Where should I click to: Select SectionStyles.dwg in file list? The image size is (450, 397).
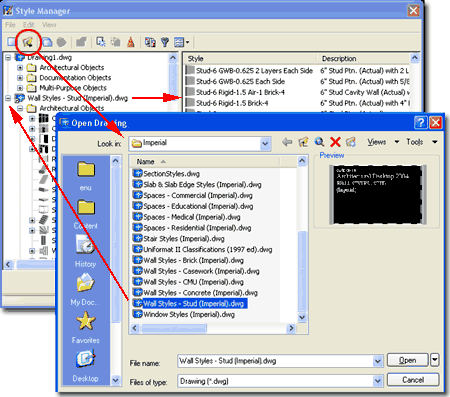166,174
